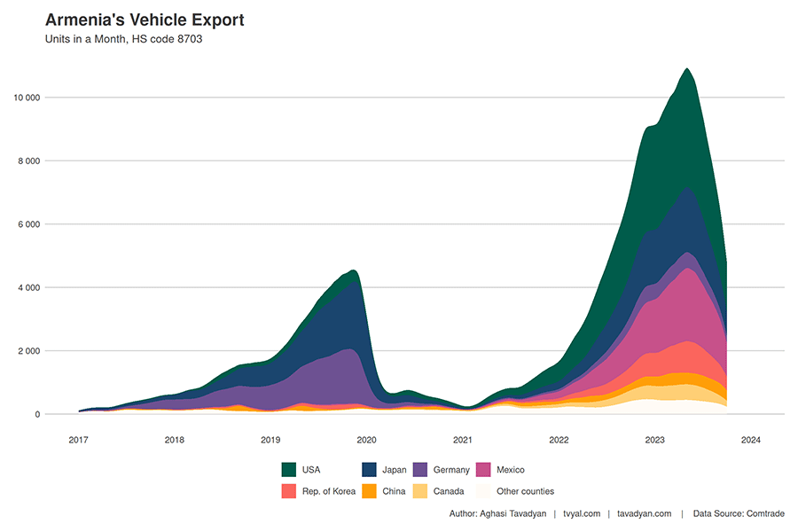798x532 pixels.
Task: Click the 2024 x-axis year label
Action: (x=751, y=440)
